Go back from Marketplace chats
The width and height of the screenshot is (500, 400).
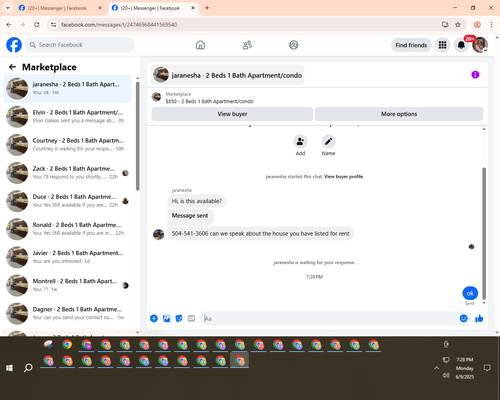click(x=13, y=67)
